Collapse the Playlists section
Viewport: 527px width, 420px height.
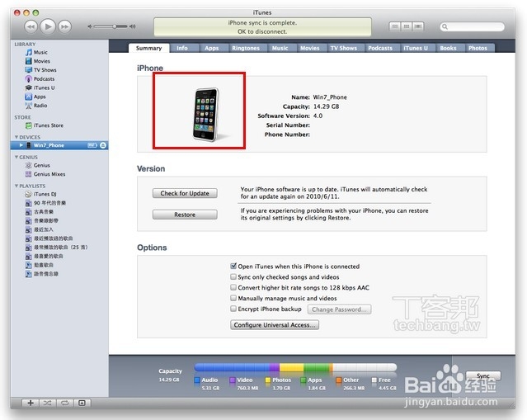point(16,186)
